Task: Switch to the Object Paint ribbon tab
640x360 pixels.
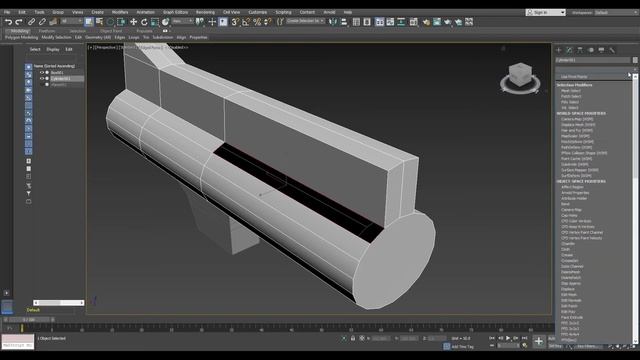Action: pyautogui.click(x=111, y=31)
